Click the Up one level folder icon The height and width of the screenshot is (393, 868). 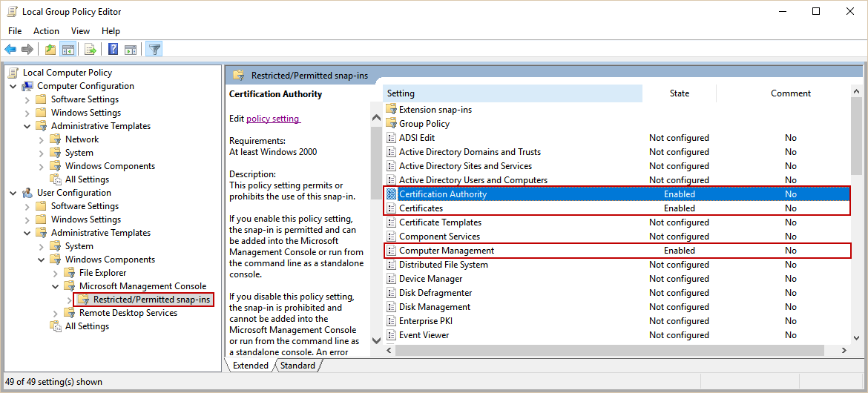click(x=50, y=50)
